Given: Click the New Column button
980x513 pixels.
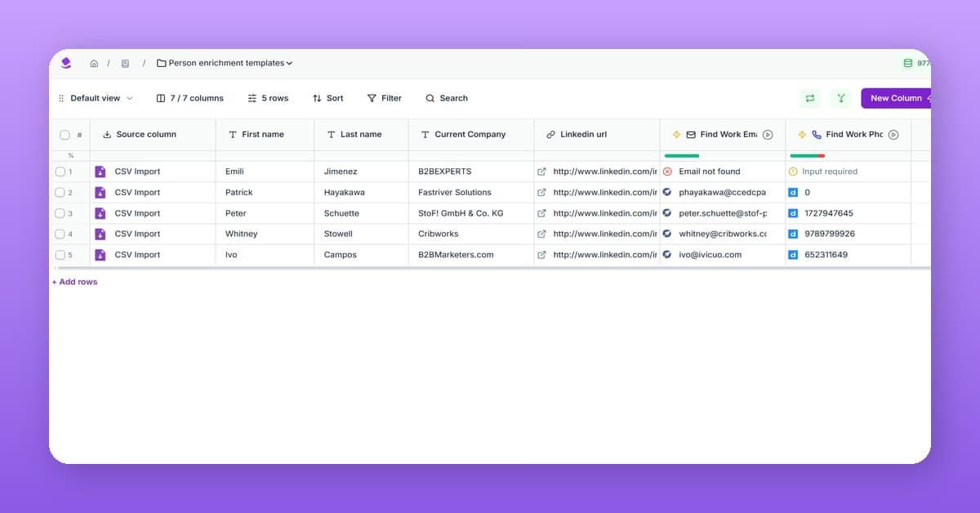Looking at the screenshot, I should (896, 98).
